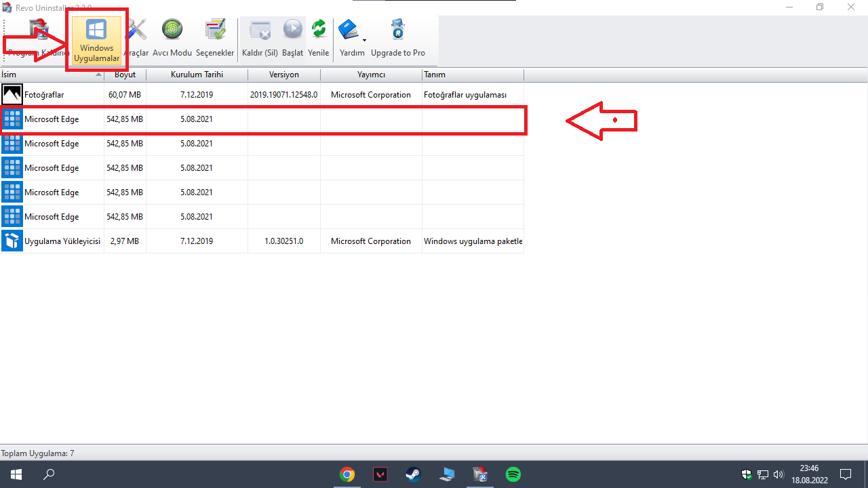Click Fotoğraflar install date 7.12.2019
Viewport: 868px width, 488px height.
tap(197, 95)
